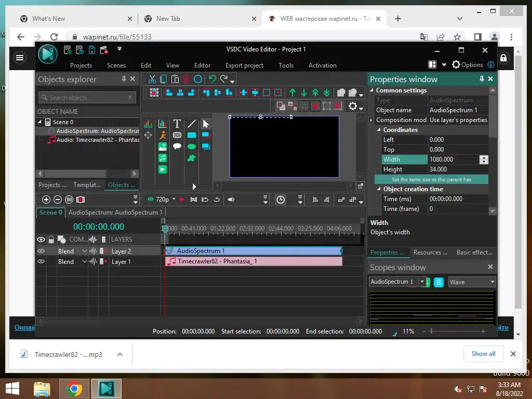
Task: Open the Projects menu
Action: tap(81, 65)
